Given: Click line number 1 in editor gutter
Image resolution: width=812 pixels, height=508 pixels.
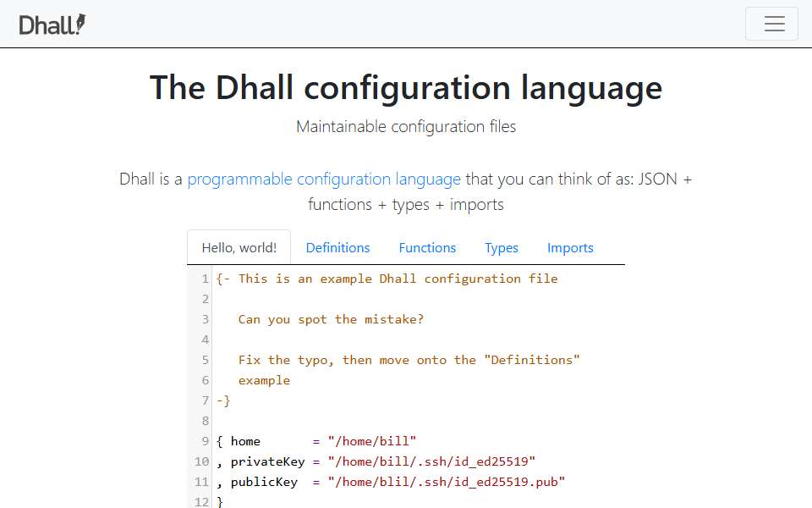Looking at the screenshot, I should point(205,279).
